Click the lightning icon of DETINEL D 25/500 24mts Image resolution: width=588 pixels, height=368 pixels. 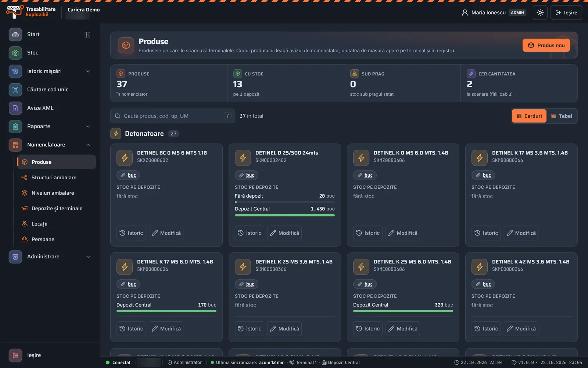[x=243, y=158]
